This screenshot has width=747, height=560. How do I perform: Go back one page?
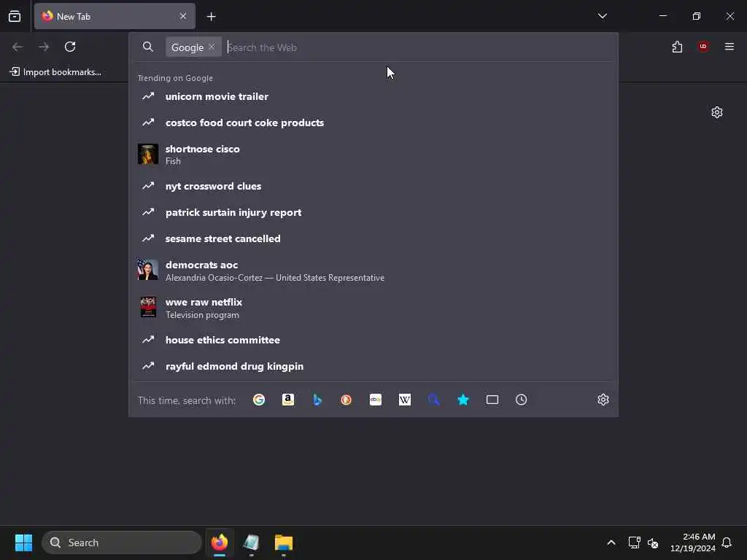point(18,47)
